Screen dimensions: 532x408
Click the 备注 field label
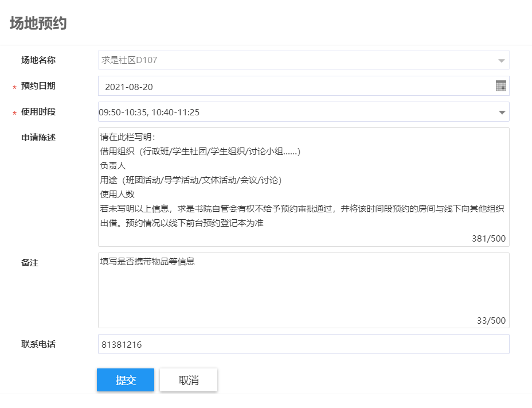point(30,262)
